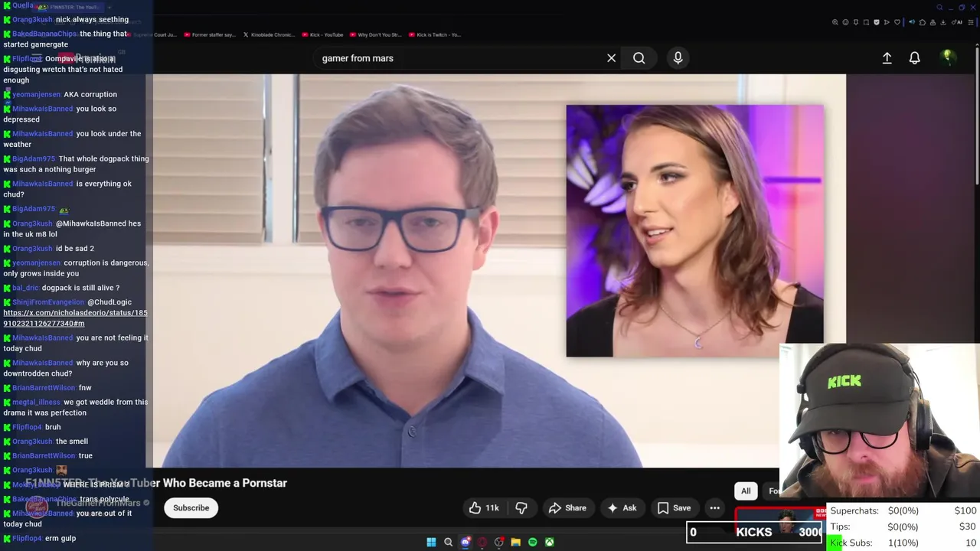Image resolution: width=980 pixels, height=551 pixels.
Task: Open the YouTube notifications bell
Action: (x=914, y=58)
